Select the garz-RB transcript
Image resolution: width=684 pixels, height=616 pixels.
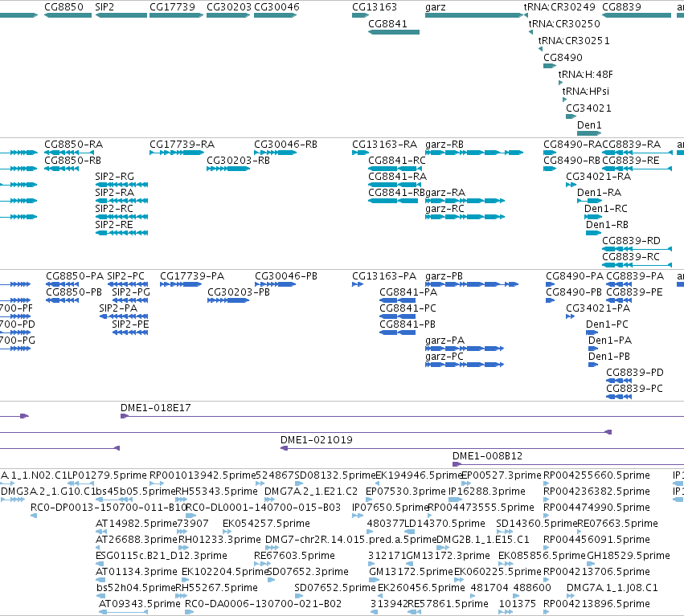474,153
